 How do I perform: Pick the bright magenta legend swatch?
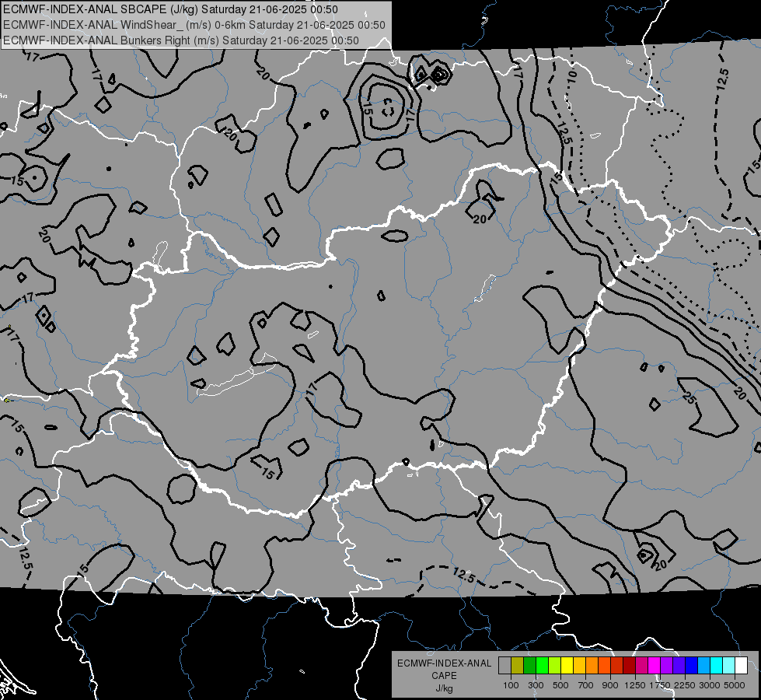click(655, 665)
